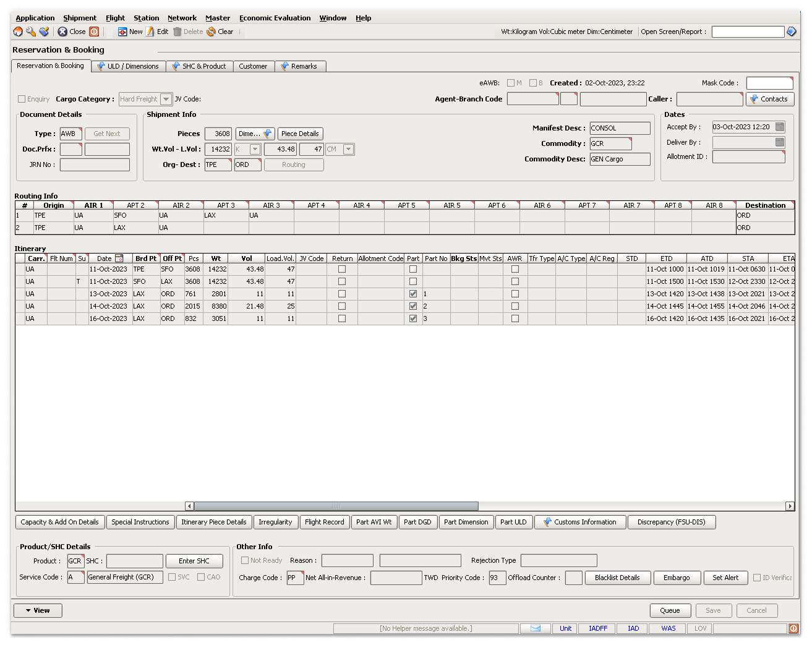The height and width of the screenshot is (645, 812).
Task: Click the Allotment ID input field
Action: point(748,157)
